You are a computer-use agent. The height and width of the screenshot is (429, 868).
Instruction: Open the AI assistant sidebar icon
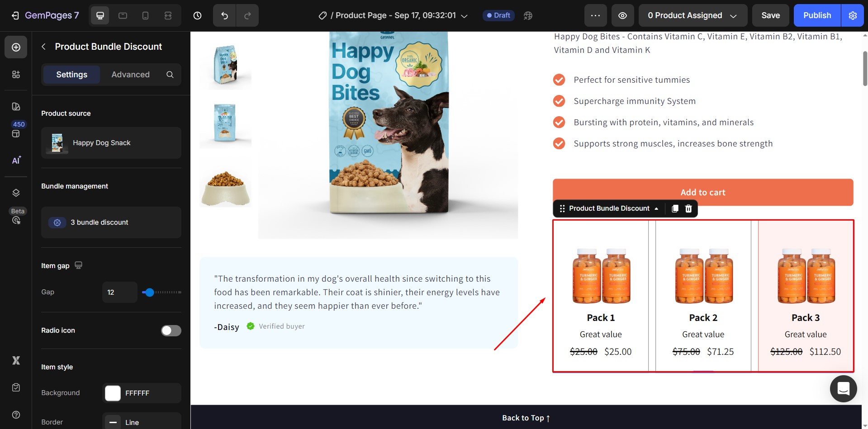(x=16, y=160)
